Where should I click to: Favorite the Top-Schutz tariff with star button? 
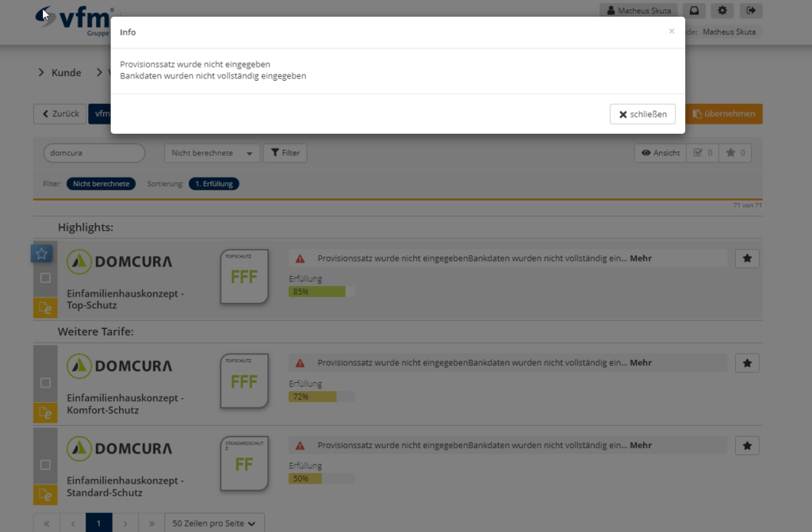(747, 258)
